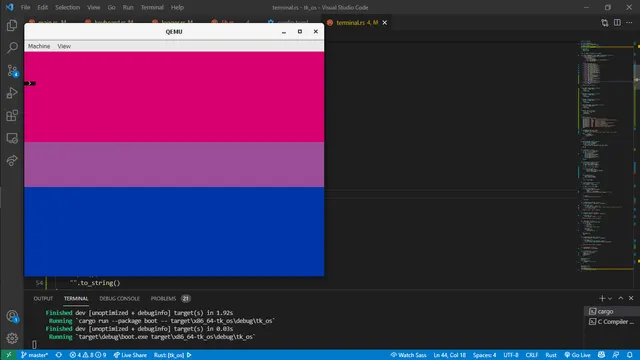
Task: Close the terminal.rs editor tab
Action: pyautogui.click(x=384, y=22)
